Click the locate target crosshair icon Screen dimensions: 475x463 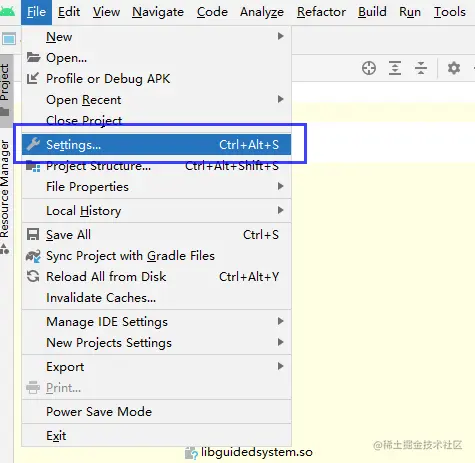pos(369,68)
